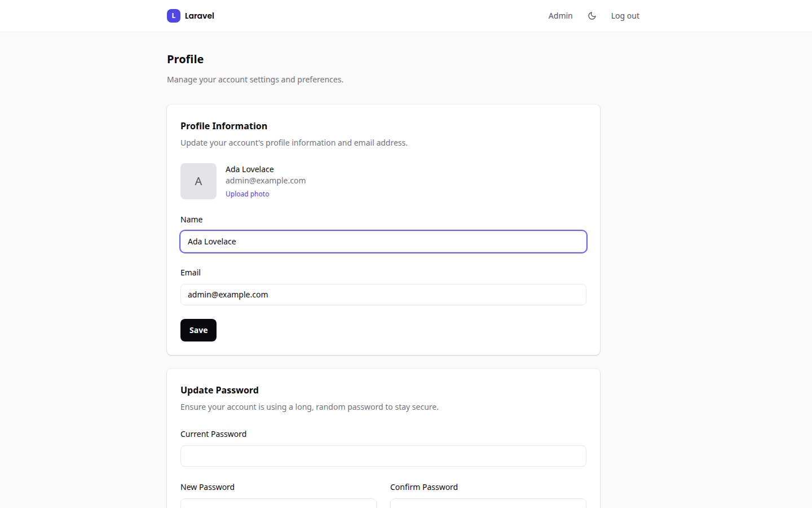Click into the Current Password field
Image resolution: width=812 pixels, height=508 pixels.
point(383,456)
